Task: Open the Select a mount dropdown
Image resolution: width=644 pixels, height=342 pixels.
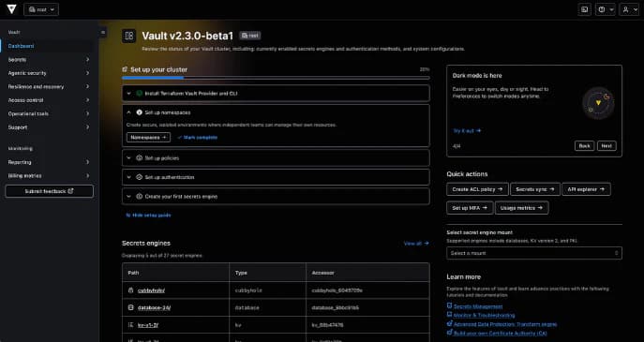Action: click(x=534, y=253)
